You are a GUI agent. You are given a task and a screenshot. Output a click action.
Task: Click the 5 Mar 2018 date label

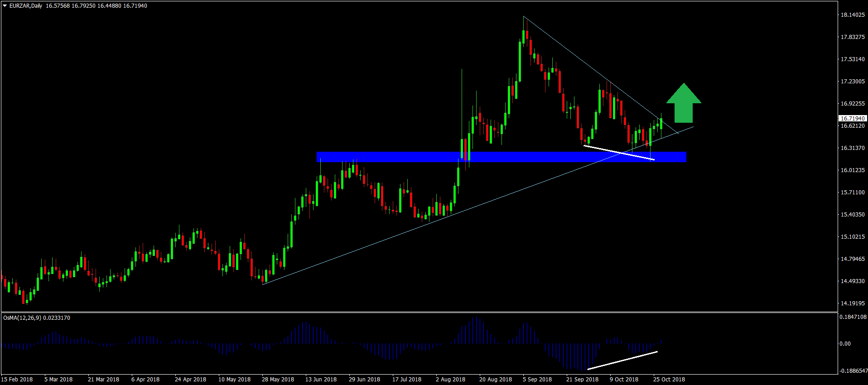pos(58,380)
